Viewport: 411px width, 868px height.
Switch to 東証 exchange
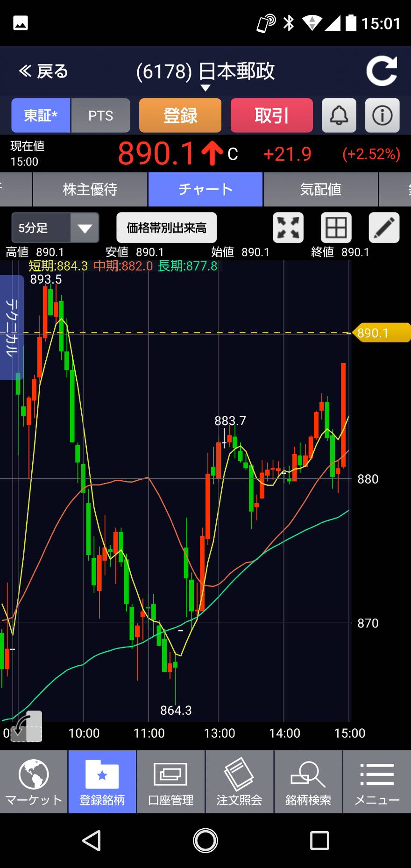(41, 115)
